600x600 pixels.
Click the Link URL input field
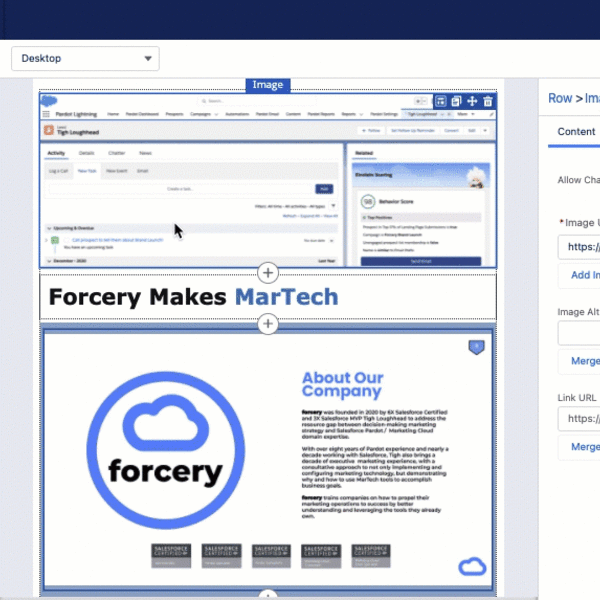[x=579, y=419]
